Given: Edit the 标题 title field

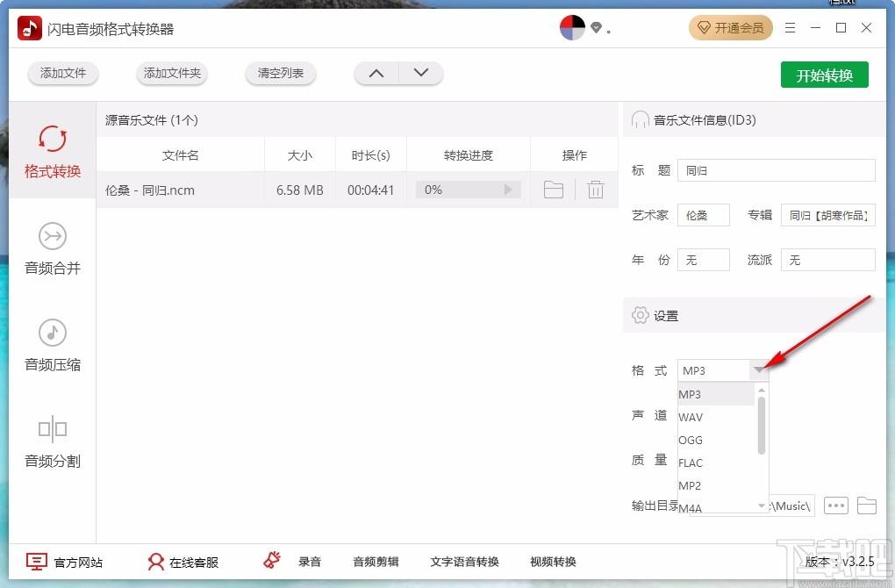Looking at the screenshot, I should click(x=776, y=170).
